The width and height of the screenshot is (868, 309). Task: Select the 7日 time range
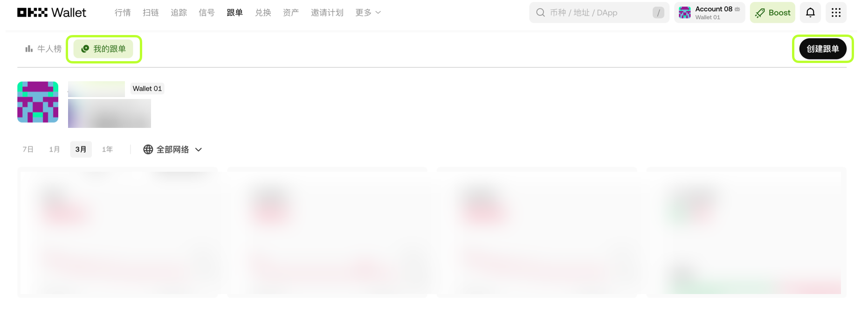pyautogui.click(x=28, y=149)
